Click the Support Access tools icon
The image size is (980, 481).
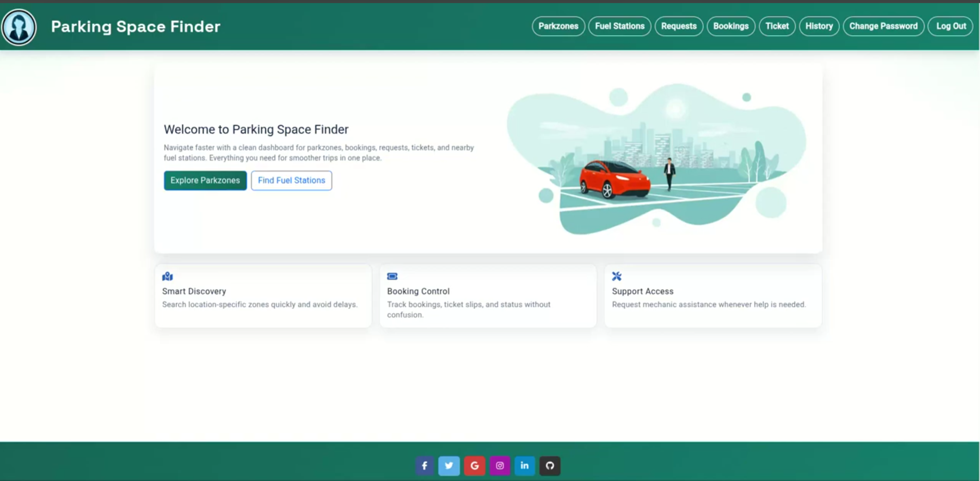click(x=617, y=277)
